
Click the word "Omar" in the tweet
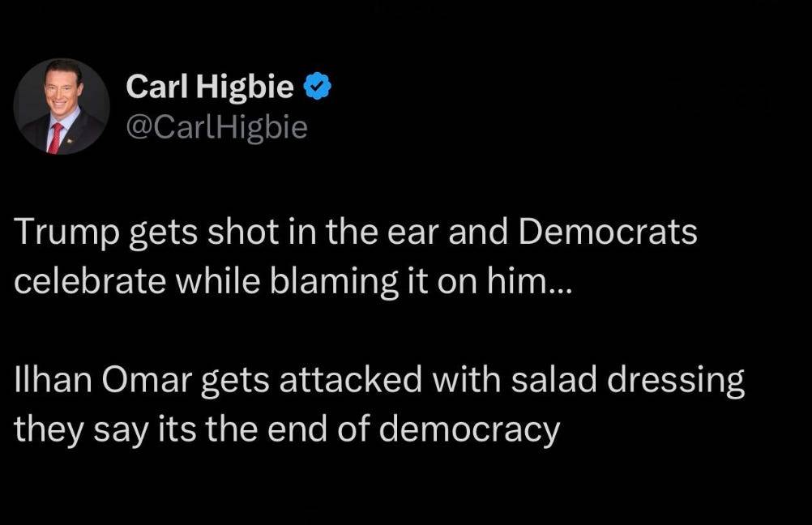(142, 382)
